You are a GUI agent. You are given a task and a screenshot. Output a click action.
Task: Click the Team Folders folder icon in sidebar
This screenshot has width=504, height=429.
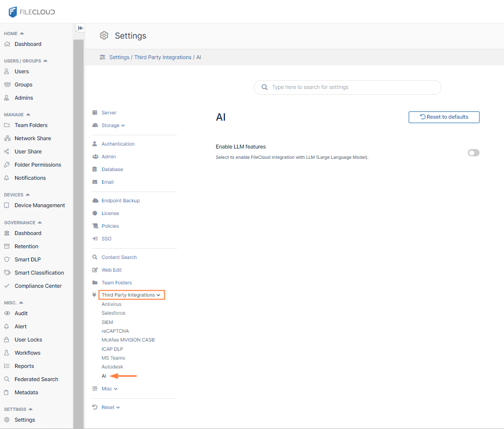(7, 125)
